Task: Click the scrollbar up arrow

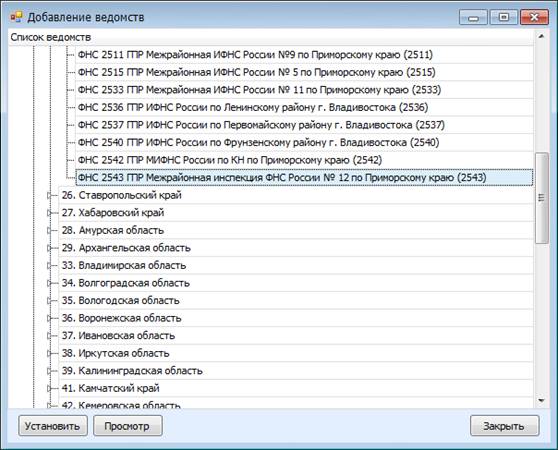Action: coord(541,37)
